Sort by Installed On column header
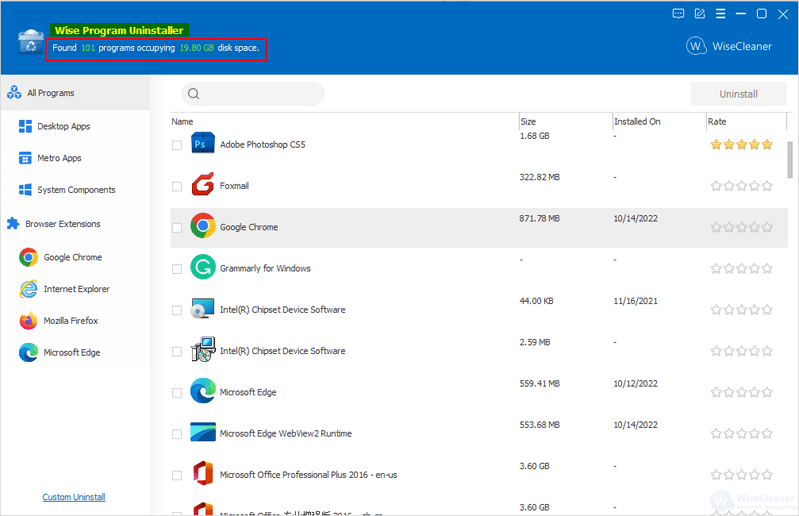 [637, 122]
